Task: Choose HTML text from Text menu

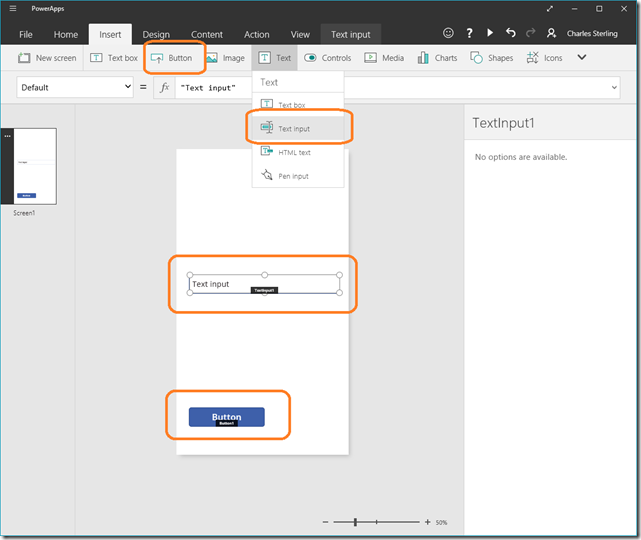Action: coord(293,152)
